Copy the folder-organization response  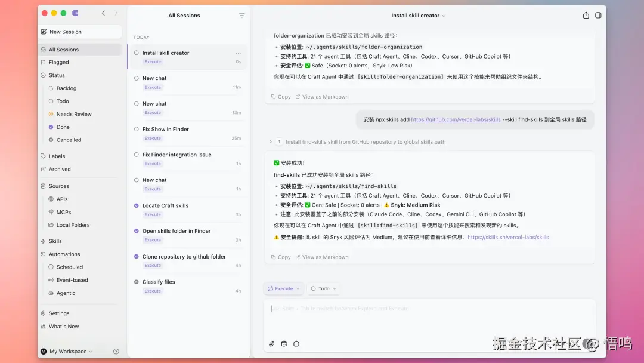pos(280,97)
